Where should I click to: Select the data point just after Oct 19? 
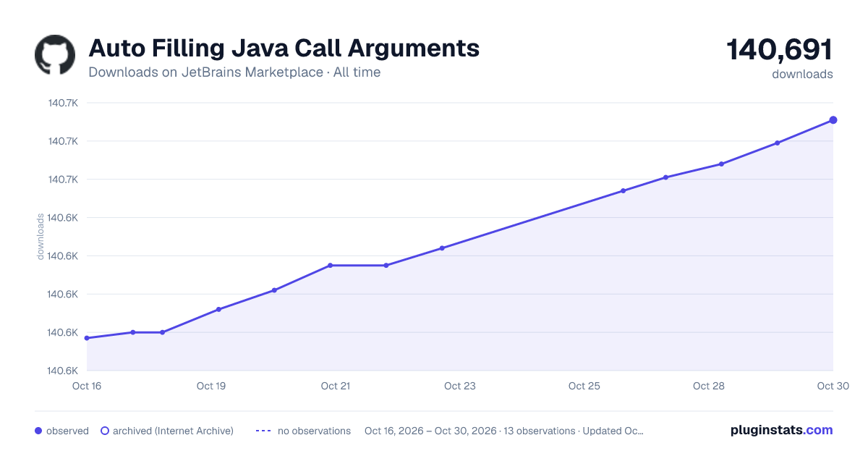(218, 310)
